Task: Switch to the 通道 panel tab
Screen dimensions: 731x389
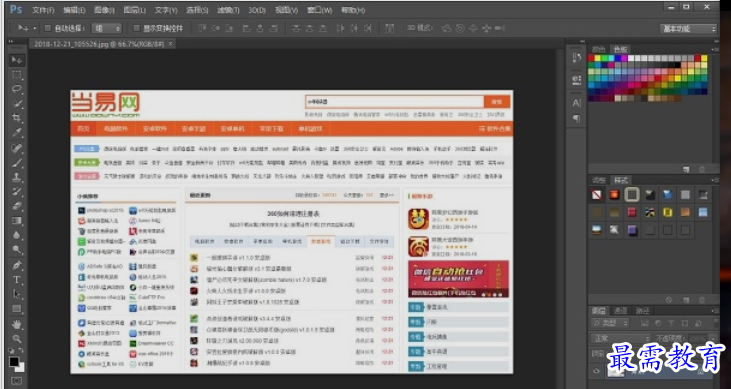Action: coord(621,311)
